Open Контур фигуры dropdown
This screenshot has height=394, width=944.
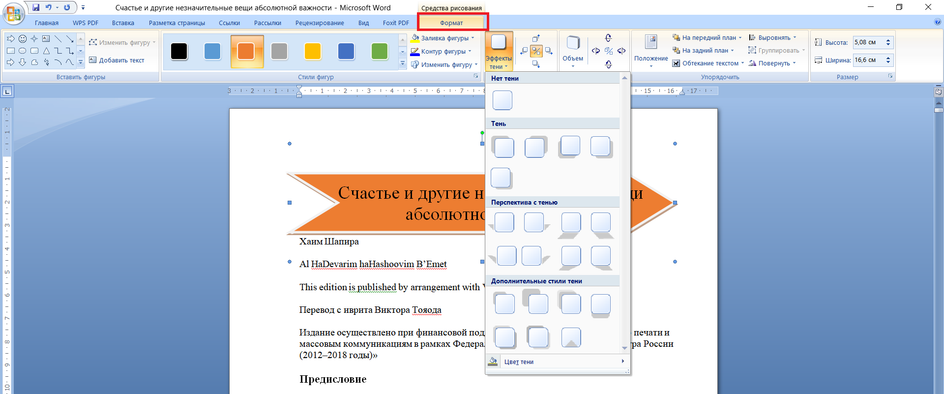[x=441, y=51]
